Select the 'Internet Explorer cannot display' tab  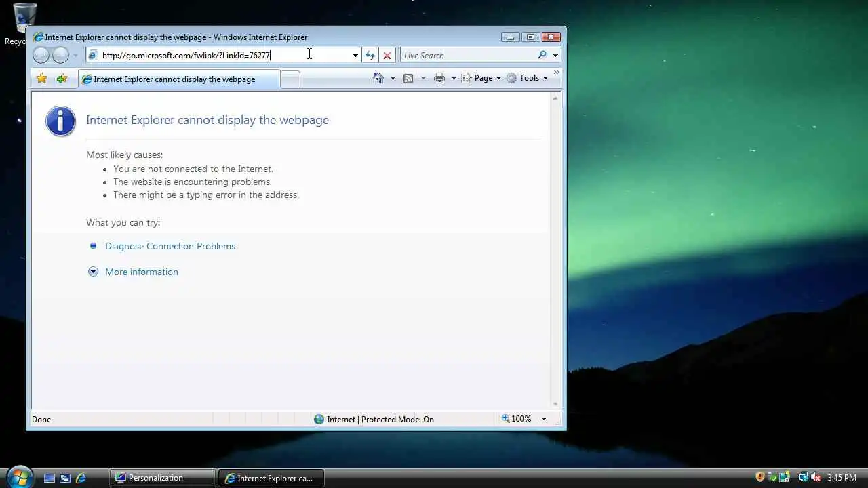click(x=178, y=79)
